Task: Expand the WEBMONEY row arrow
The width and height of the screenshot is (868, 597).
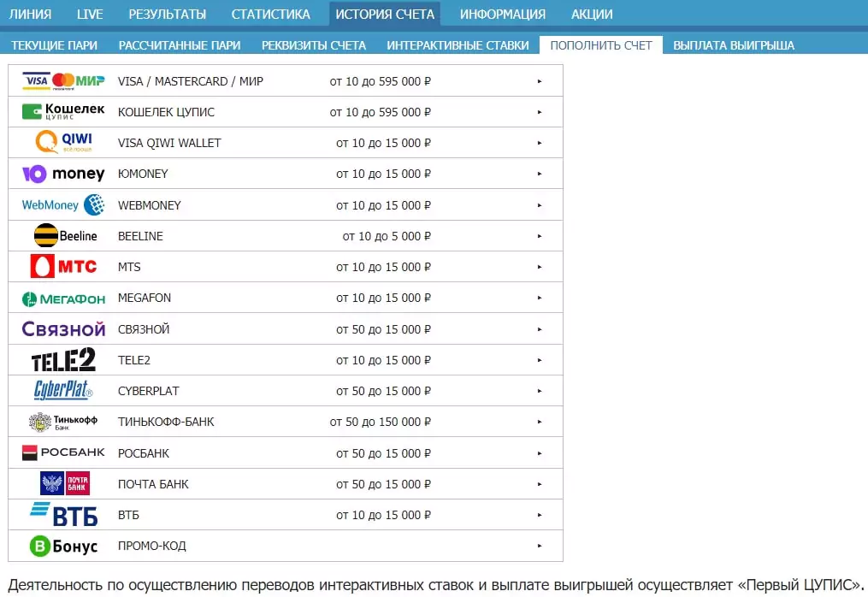Action: (539, 205)
